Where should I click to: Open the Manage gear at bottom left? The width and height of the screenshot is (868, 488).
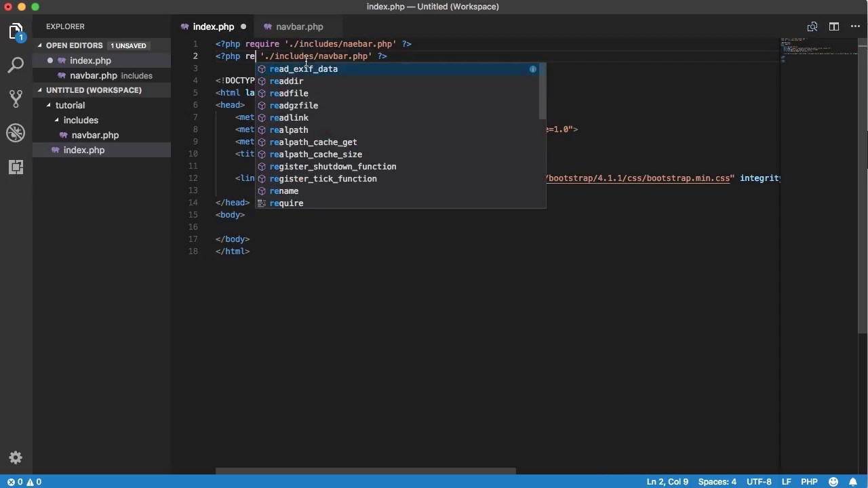coord(16,457)
